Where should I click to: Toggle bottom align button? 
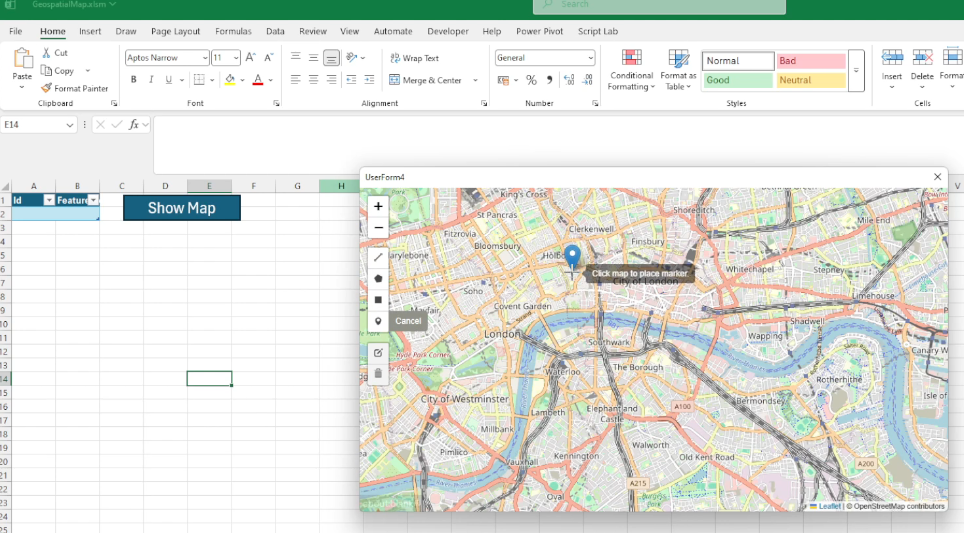coord(331,58)
